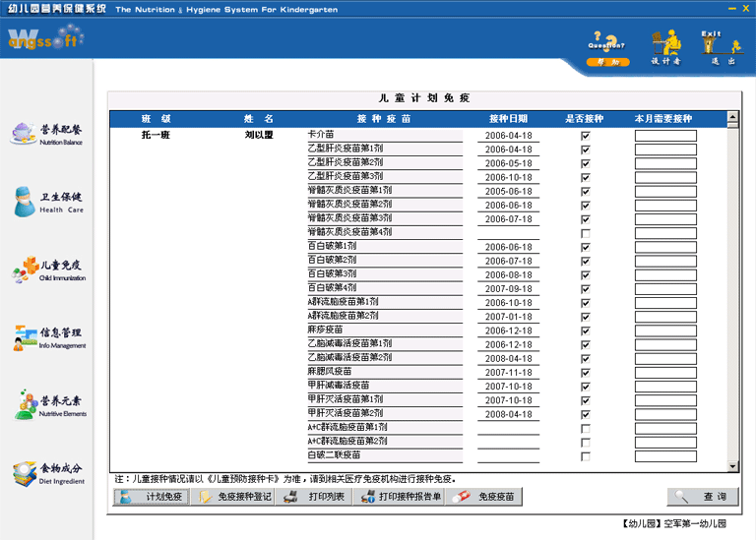The width and height of the screenshot is (756, 540).
Task: Click date 2006-04-18 for 卡介苗
Action: pos(508,136)
